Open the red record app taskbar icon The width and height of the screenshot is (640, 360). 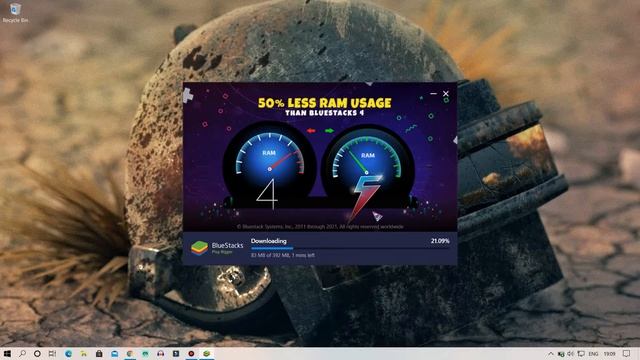click(191, 354)
